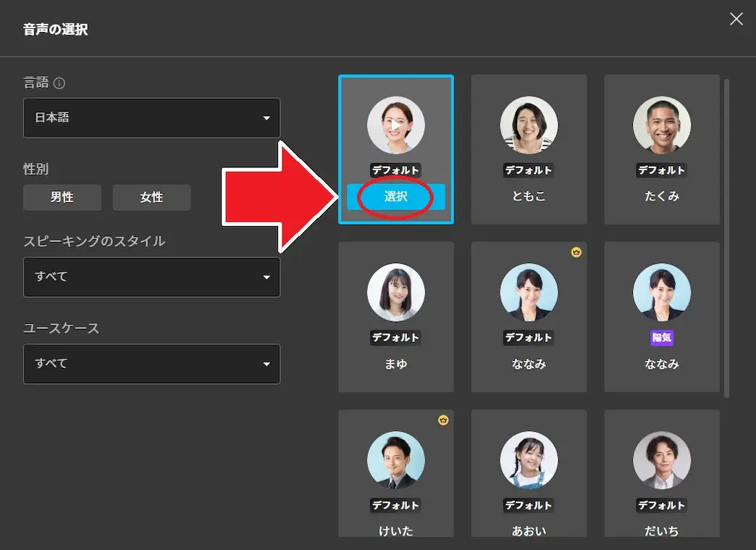This screenshot has width=756, height=550.
Task: Play the selected voice preview avatar
Action: 396,125
